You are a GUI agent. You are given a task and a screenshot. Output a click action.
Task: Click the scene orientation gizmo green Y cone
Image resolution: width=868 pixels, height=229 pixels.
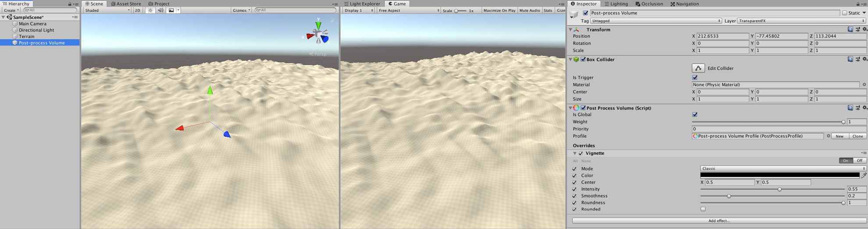[319, 25]
